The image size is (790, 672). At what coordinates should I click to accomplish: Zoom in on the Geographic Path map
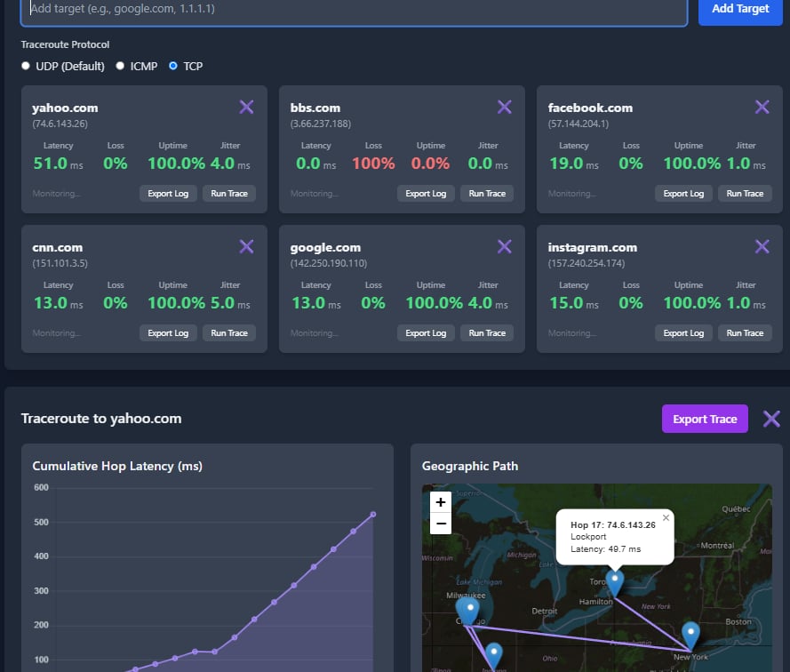click(440, 501)
